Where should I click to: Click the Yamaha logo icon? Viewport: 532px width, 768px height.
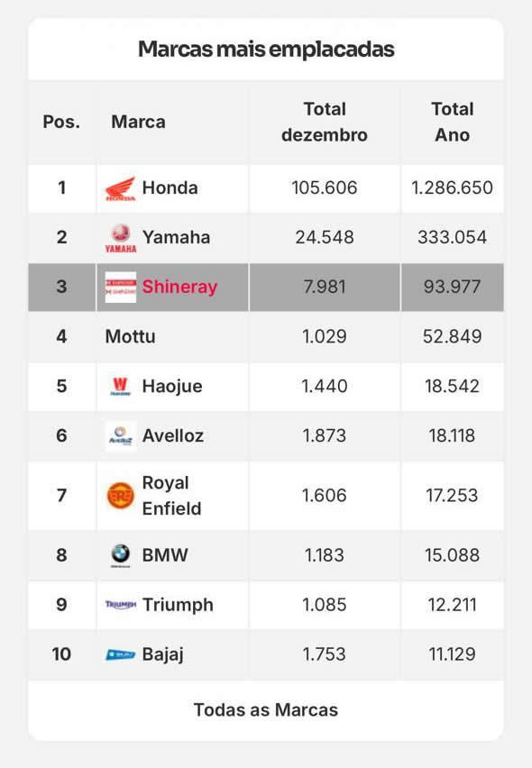(x=121, y=238)
